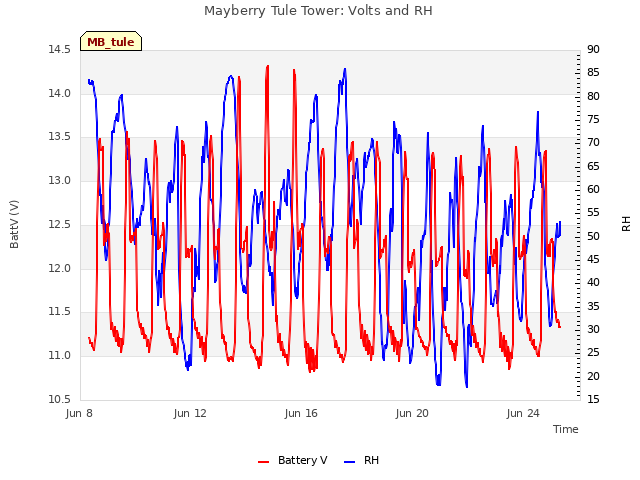Click the MB_tule label box

coord(111,41)
